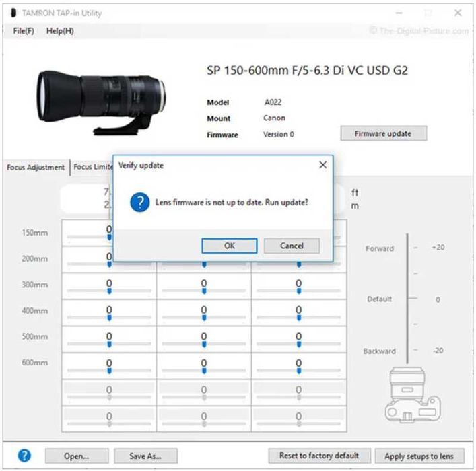The height and width of the screenshot is (471, 476).
Task: Click the lens name SP 150-600mm heading
Action: click(307, 70)
